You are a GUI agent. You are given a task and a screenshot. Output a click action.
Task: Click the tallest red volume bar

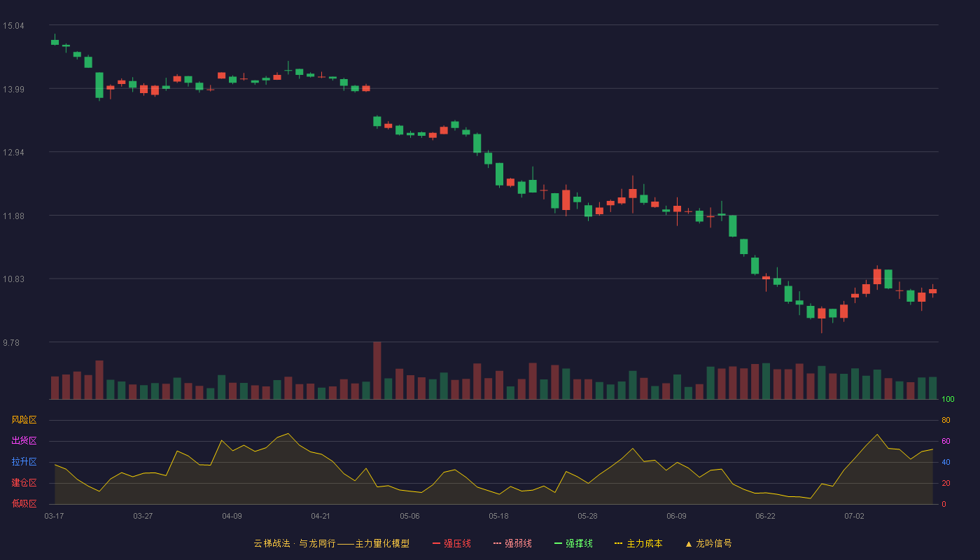377,370
